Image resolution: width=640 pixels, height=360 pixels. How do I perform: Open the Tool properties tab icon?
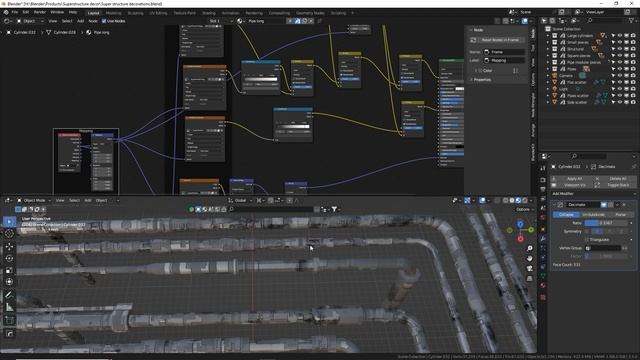tap(542, 168)
